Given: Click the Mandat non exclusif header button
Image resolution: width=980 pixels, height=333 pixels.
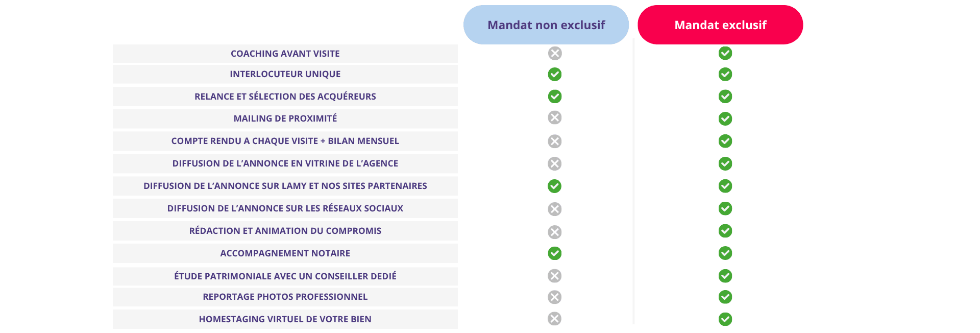Looking at the screenshot, I should pos(546,25).
